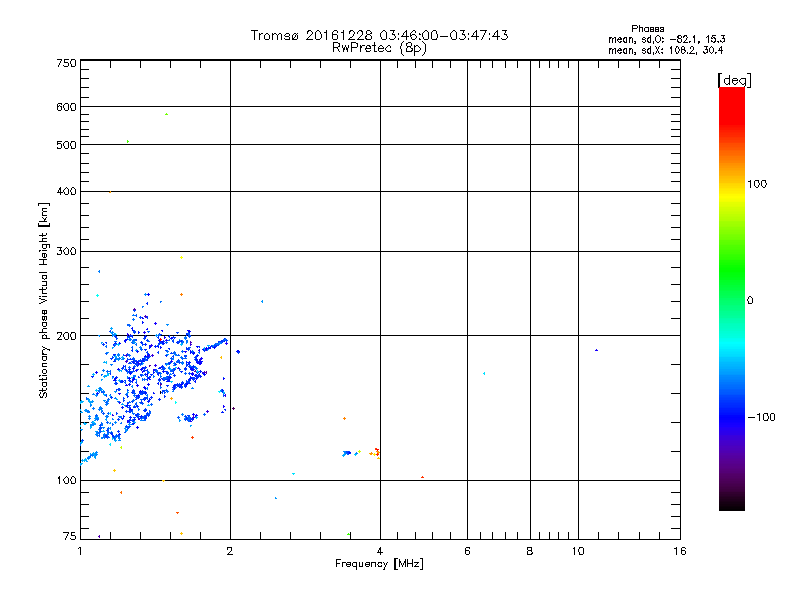
Task: Click the height axis label "750"
Action: (66, 63)
